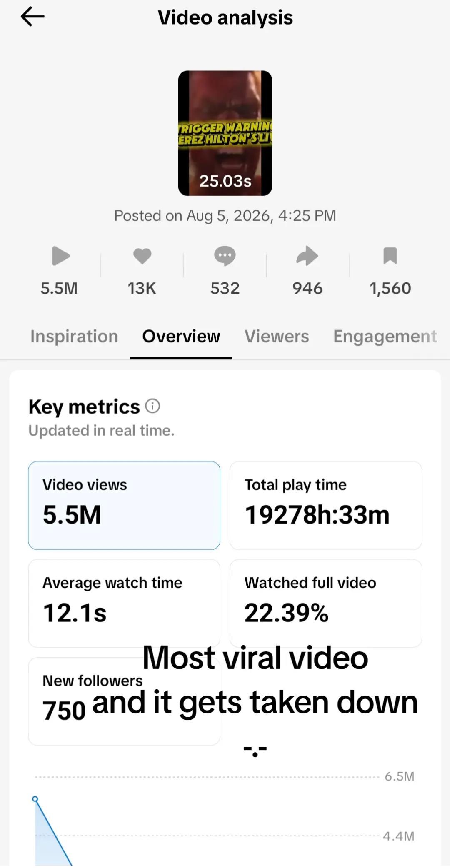Tap the 1,560 saves count
Image resolution: width=450 pixels, height=868 pixels.
390,288
